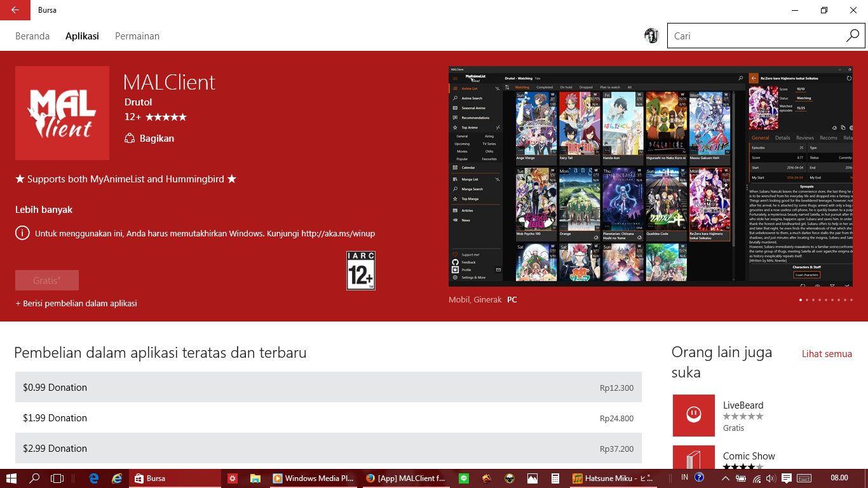
Task: Open the Aplikasi tab
Action: click(82, 36)
